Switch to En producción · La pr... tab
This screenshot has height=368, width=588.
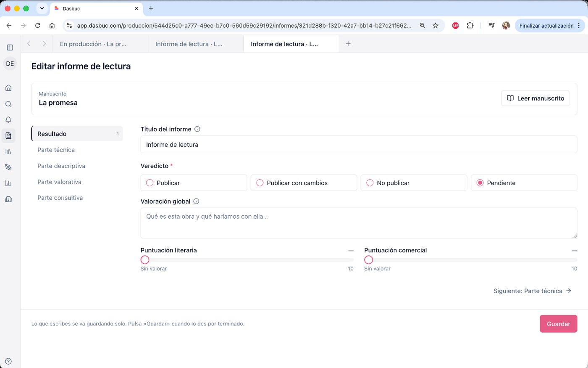(100, 44)
